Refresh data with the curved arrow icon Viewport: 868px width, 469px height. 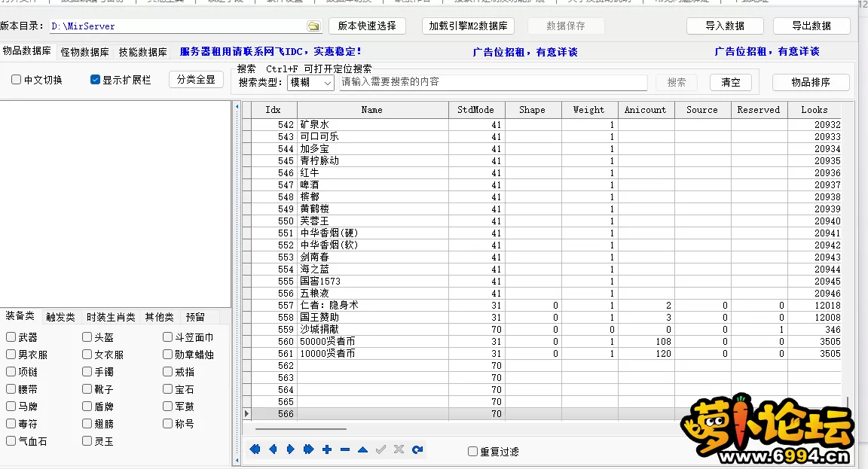point(417,449)
